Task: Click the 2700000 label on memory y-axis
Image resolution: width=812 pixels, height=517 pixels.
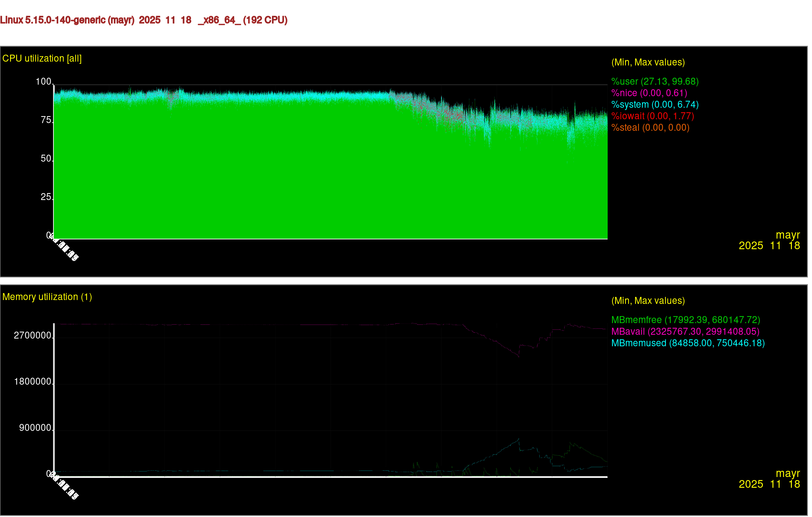Action: [33, 335]
